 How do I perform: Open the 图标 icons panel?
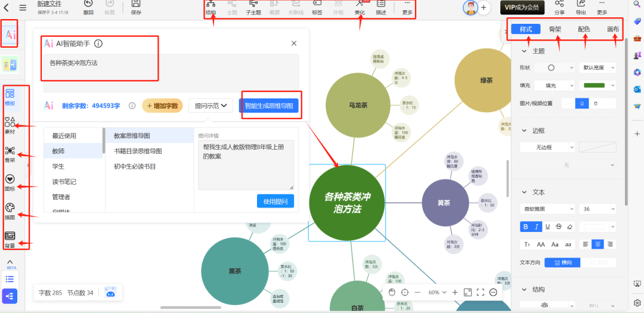pos(10,182)
